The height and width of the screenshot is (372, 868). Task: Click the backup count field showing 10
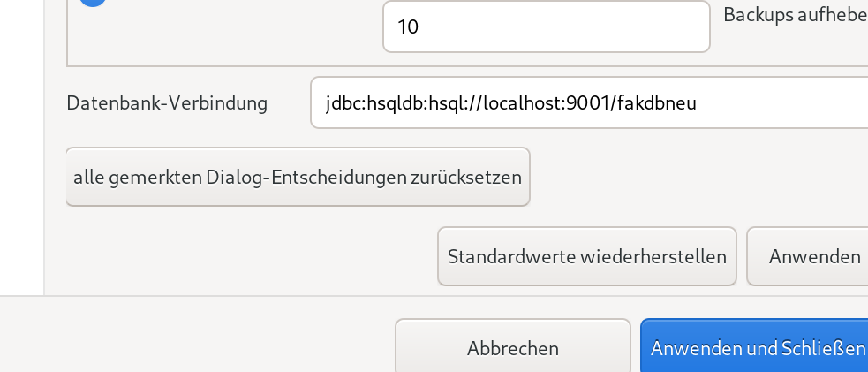pyautogui.click(x=546, y=27)
